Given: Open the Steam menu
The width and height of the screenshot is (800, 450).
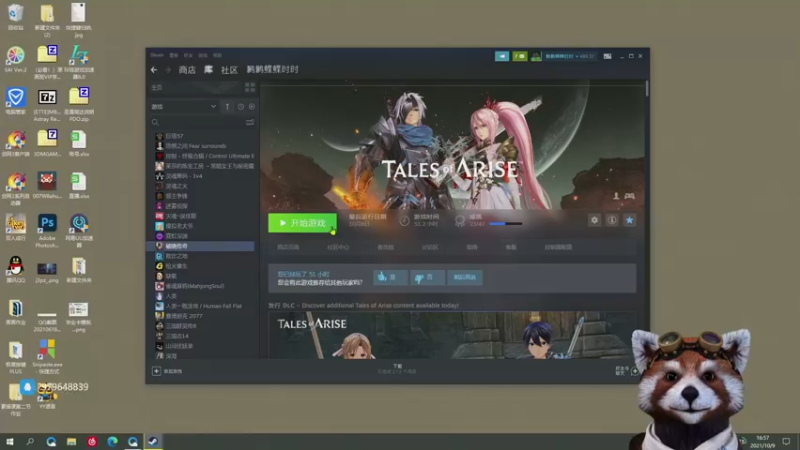Looking at the screenshot, I should [x=157, y=55].
